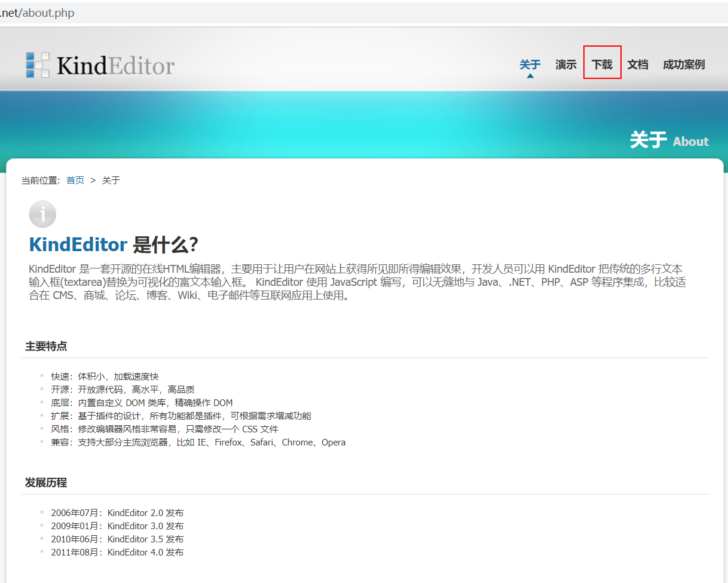This screenshot has width=728, height=583.
Task: Open the 文档 navigation tab
Action: point(638,65)
